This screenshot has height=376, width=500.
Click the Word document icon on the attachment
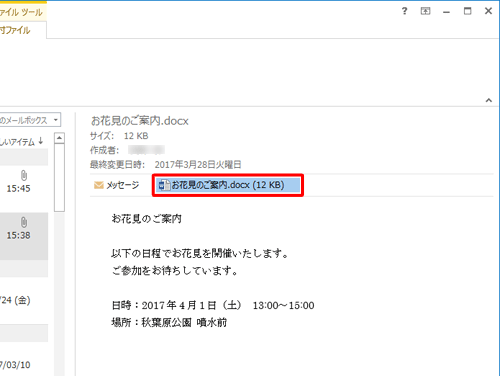coord(164,185)
